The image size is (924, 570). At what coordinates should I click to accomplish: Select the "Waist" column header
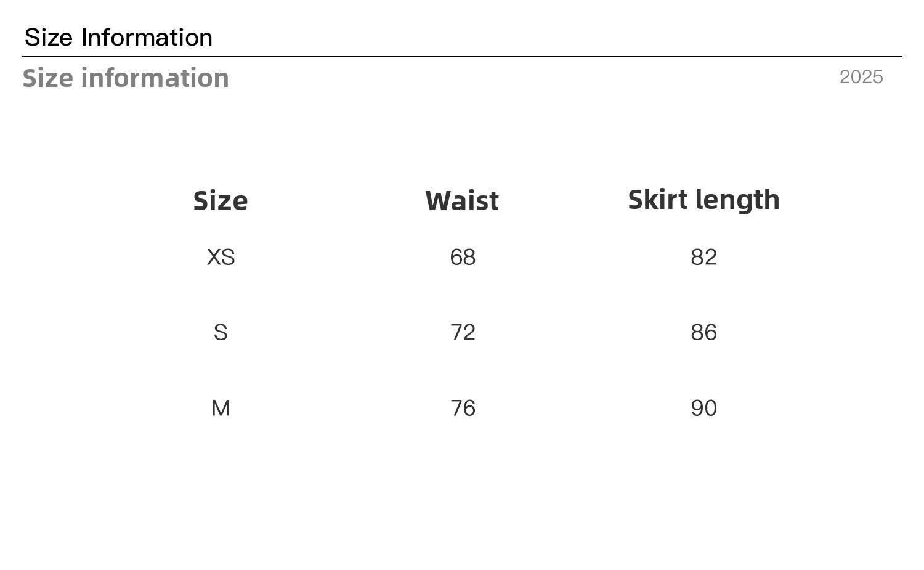462,201
